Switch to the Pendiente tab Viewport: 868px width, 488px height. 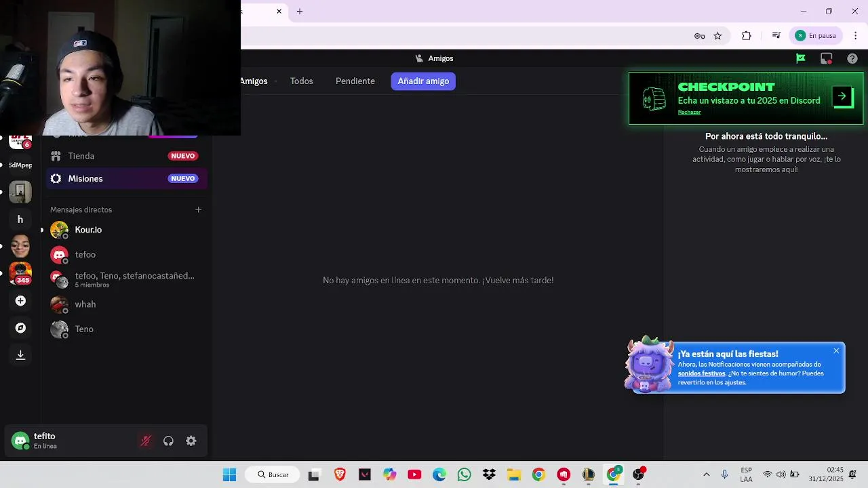(355, 81)
